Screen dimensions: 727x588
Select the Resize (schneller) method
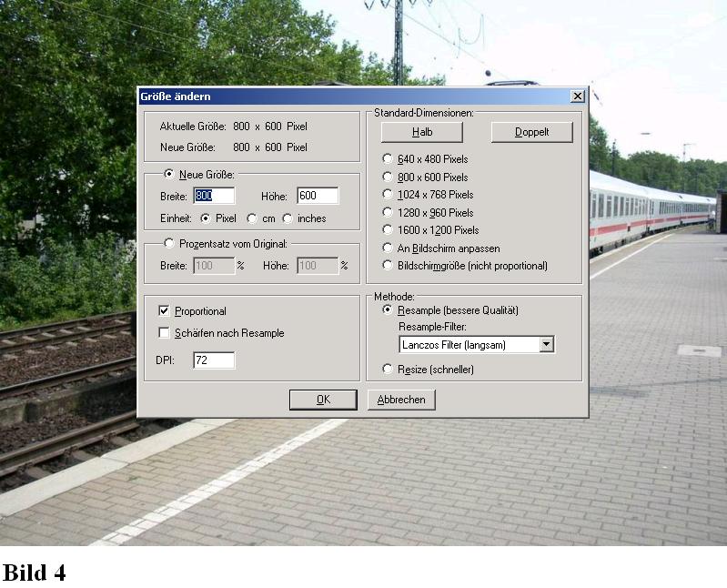click(x=389, y=369)
